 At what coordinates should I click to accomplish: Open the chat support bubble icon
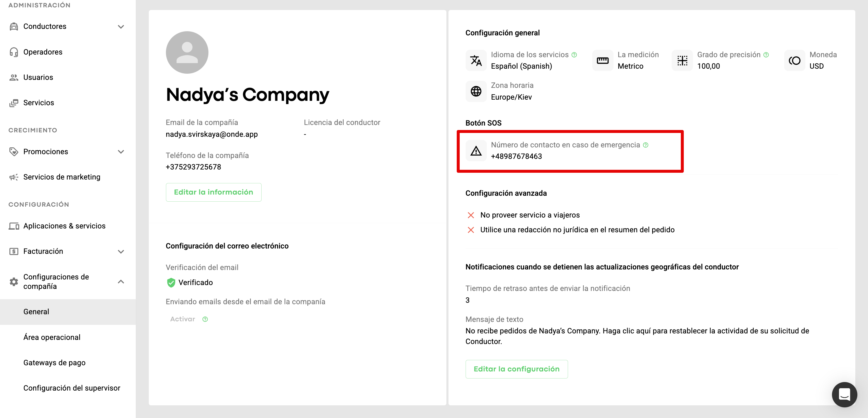[x=844, y=394]
